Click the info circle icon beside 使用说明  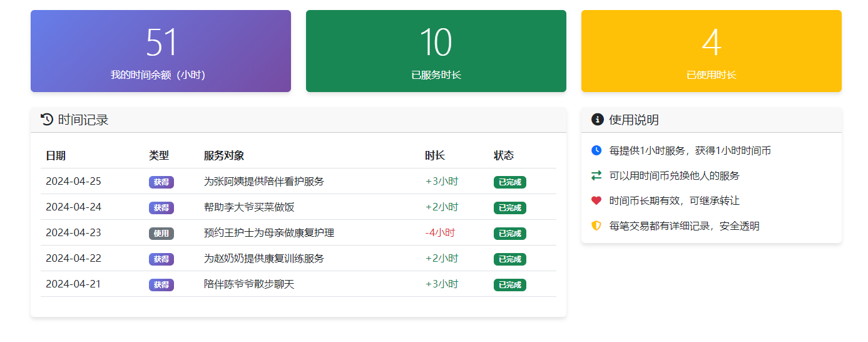point(598,119)
